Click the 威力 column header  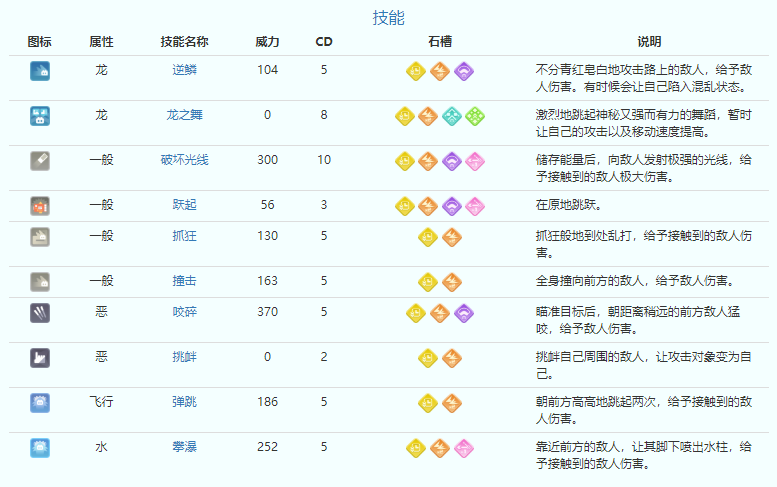(x=268, y=42)
